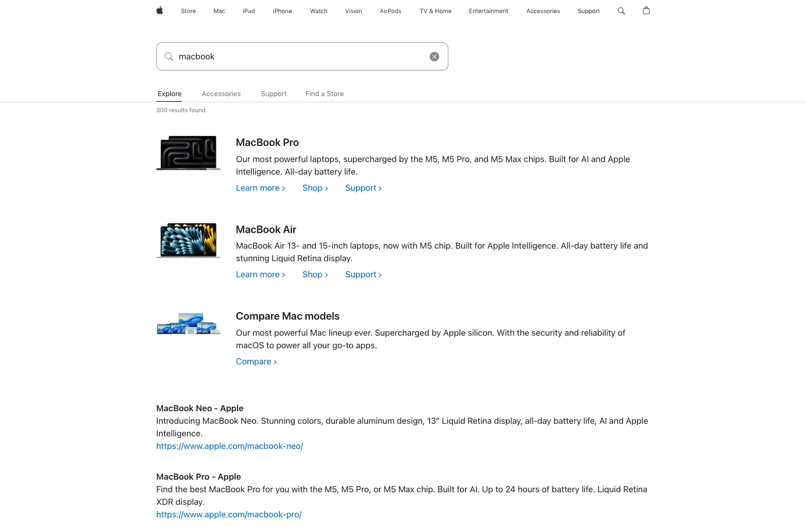Open the macbook-pro URL link
Viewport: 806px width, 532px height.
[229, 514]
